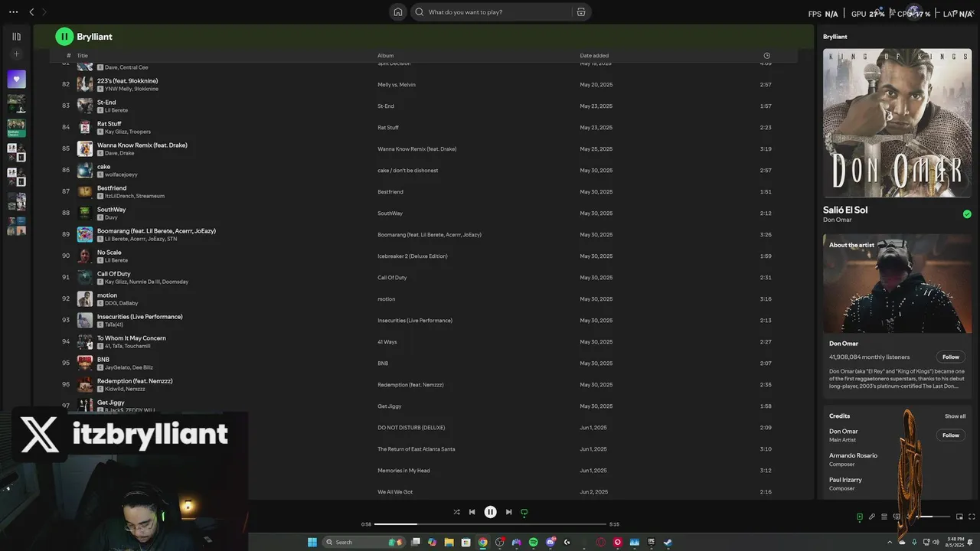The height and width of the screenshot is (551, 980).
Task: Open Connect to a device
Action: click(897, 517)
